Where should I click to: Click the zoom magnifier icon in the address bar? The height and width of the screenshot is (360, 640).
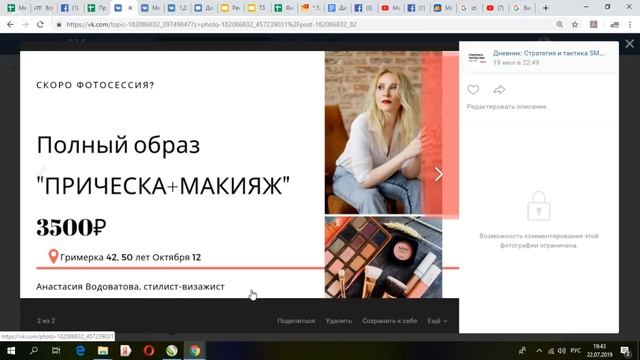pyautogui.click(x=560, y=24)
